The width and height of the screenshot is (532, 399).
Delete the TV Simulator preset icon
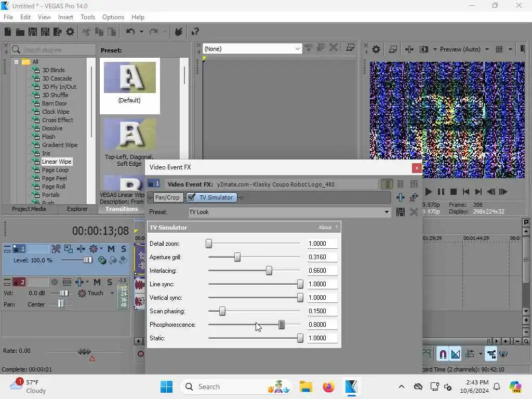(x=414, y=212)
